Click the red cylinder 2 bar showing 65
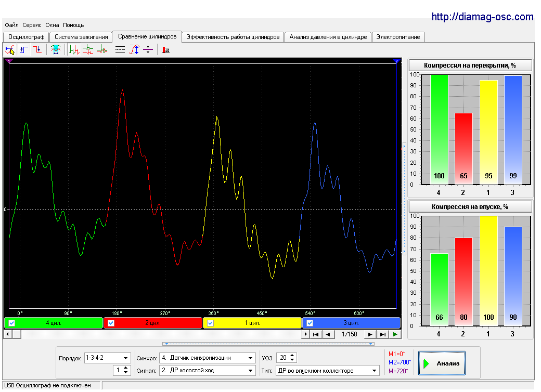 [463, 149]
